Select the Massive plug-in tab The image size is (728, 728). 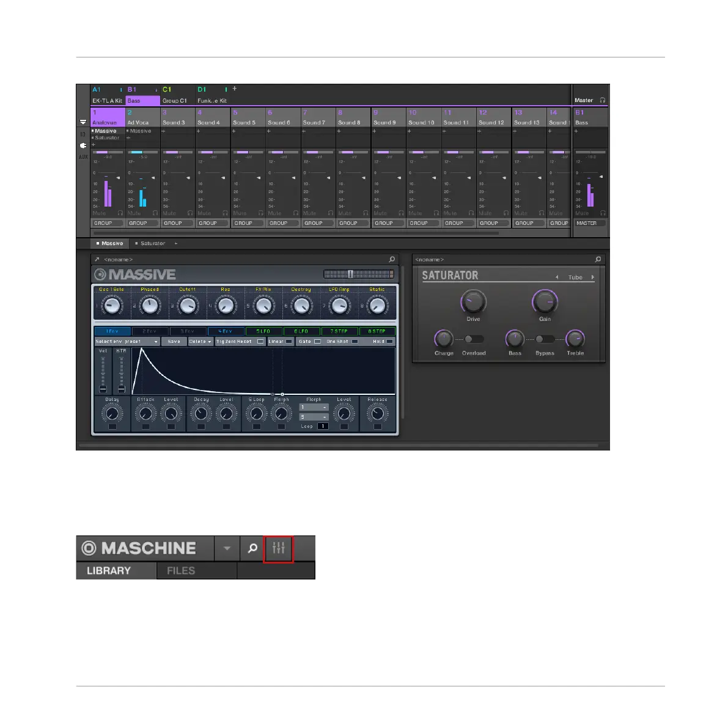point(109,243)
